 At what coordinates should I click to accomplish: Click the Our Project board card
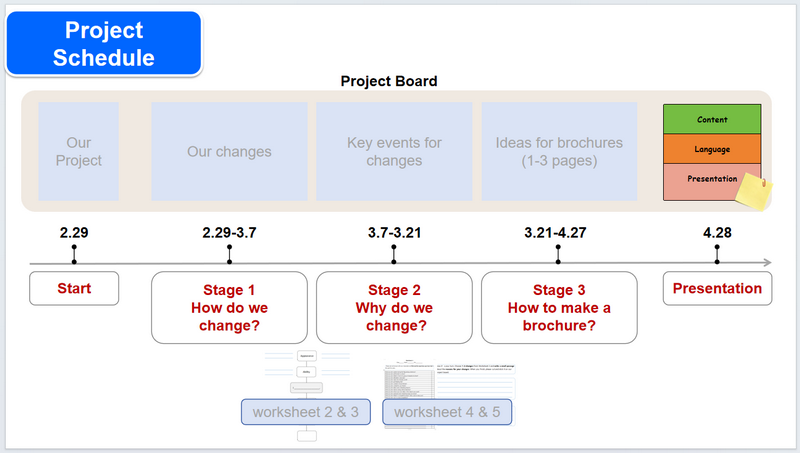[78, 151]
